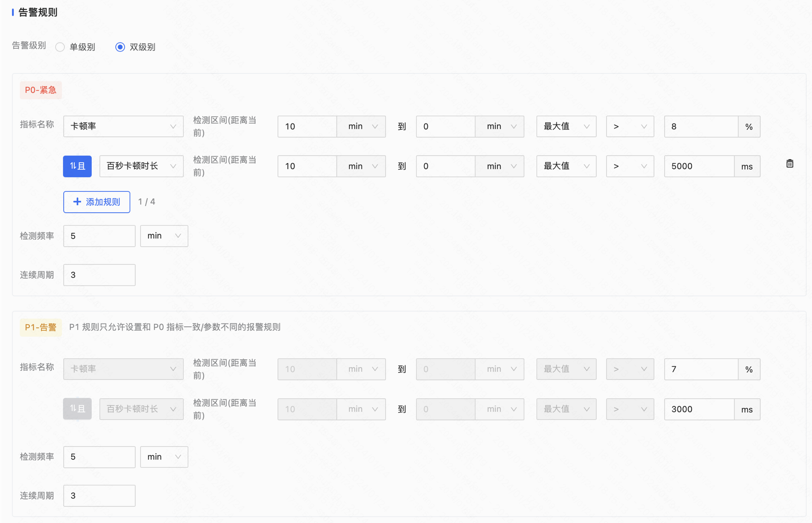
Task: Open the > operator dropdown in P0 卡顿率 row
Action: pyautogui.click(x=630, y=126)
